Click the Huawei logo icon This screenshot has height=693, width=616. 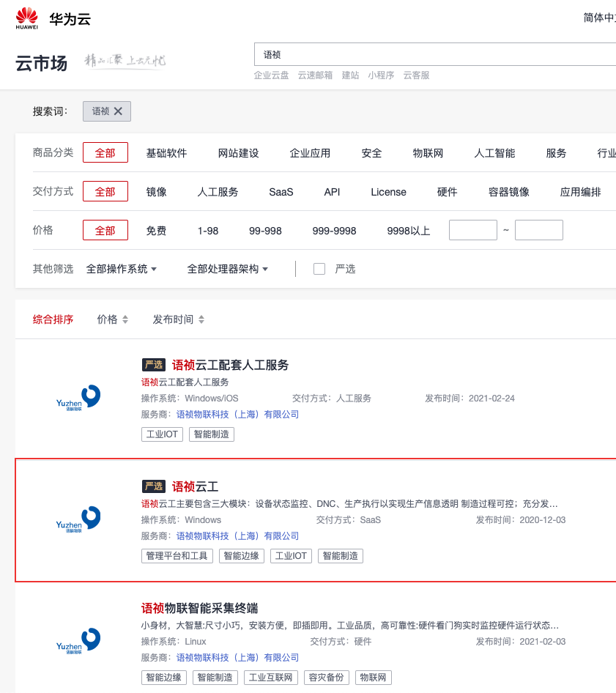click(27, 18)
